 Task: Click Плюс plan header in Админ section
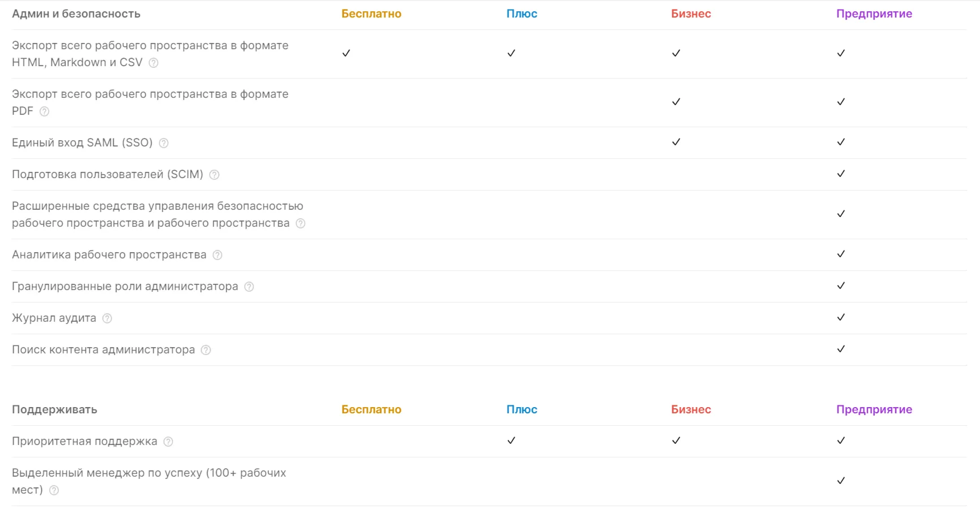pyautogui.click(x=521, y=14)
